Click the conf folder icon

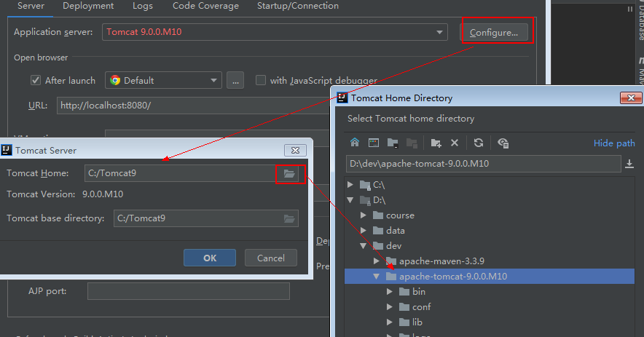404,306
